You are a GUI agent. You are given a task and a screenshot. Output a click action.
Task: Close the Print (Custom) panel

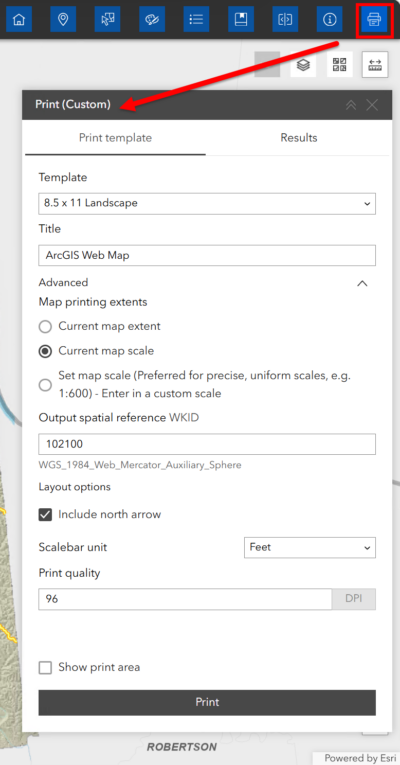click(x=372, y=104)
